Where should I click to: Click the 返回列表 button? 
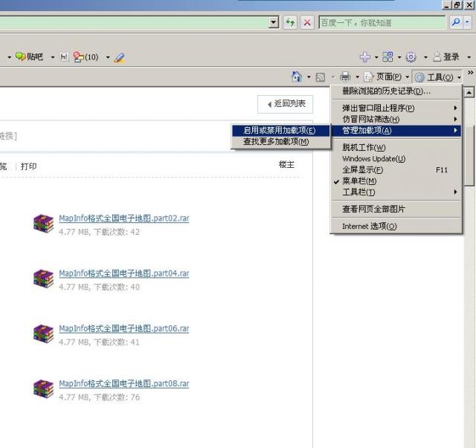(x=286, y=104)
